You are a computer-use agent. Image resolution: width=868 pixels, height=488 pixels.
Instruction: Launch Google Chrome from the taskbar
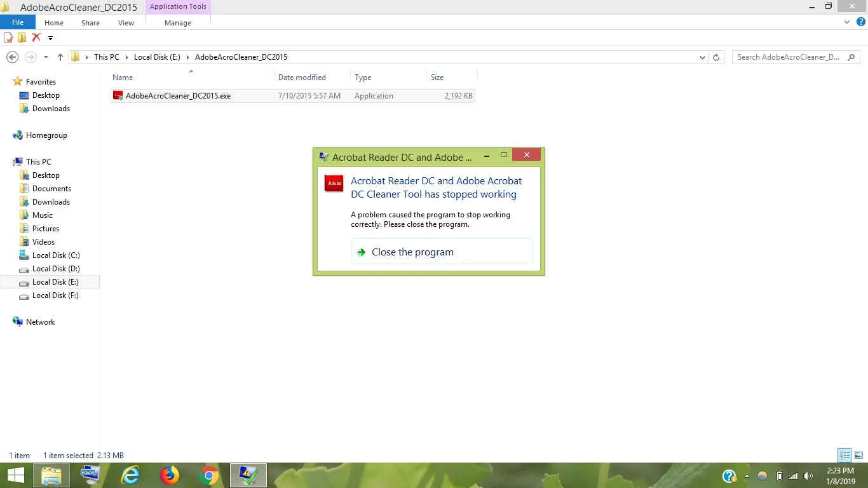point(209,475)
